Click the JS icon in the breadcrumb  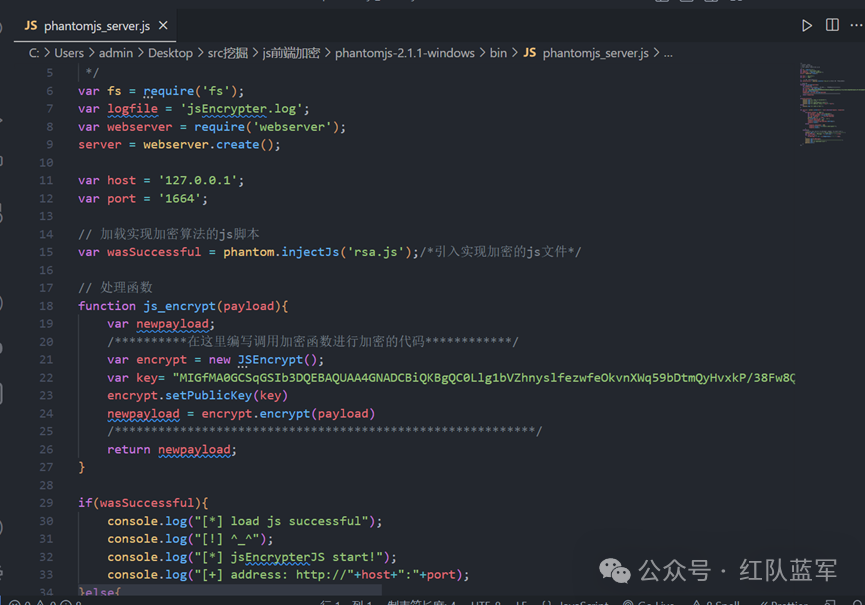pyautogui.click(x=530, y=53)
